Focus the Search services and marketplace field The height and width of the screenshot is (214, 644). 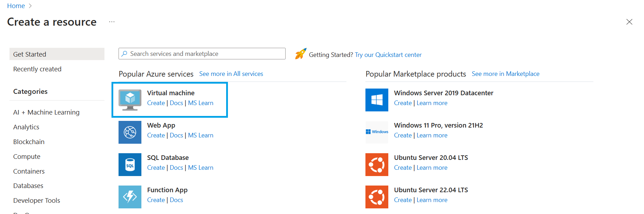coord(202,54)
